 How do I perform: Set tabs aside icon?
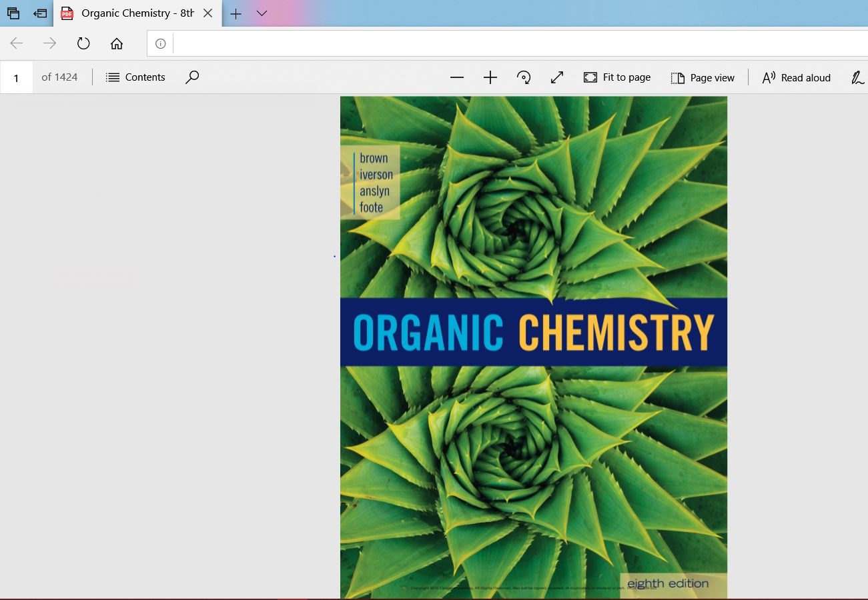tap(40, 13)
